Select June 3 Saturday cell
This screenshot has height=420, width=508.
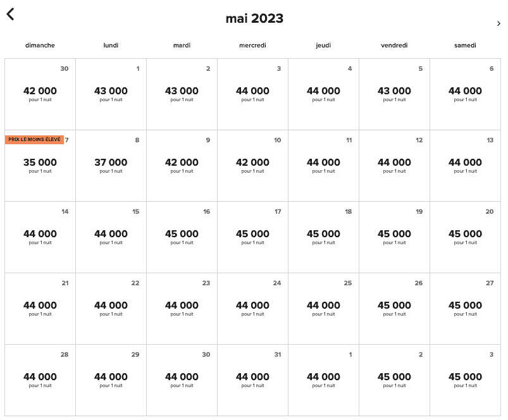click(465, 380)
